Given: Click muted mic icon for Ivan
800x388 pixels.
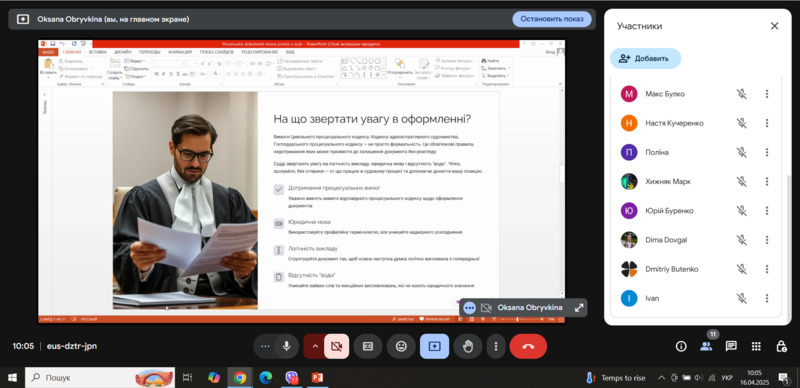Looking at the screenshot, I should (x=741, y=298).
